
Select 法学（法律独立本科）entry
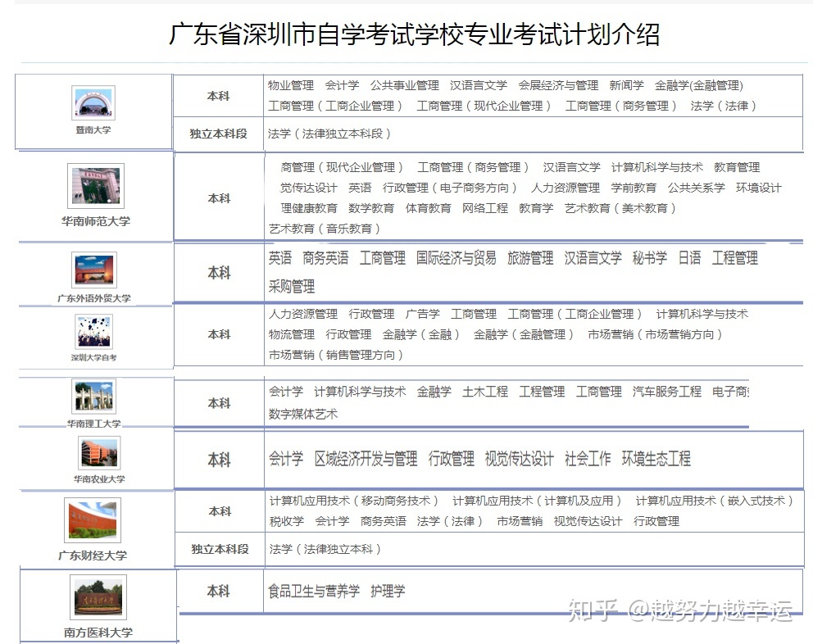click(325, 549)
